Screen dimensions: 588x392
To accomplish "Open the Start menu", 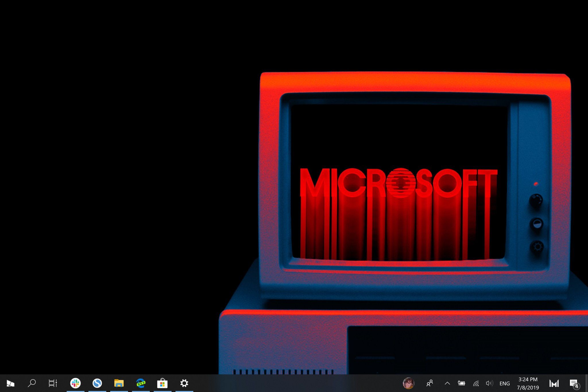I will pyautogui.click(x=10, y=383).
